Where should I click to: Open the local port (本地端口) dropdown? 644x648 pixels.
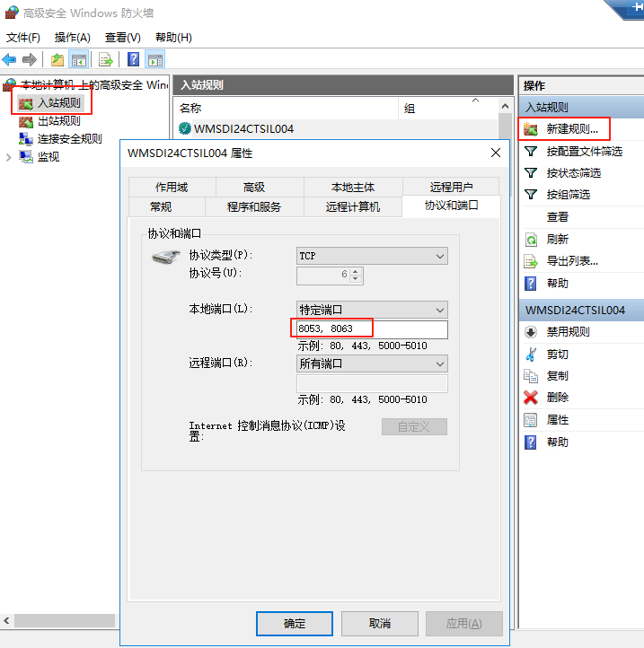pyautogui.click(x=372, y=310)
